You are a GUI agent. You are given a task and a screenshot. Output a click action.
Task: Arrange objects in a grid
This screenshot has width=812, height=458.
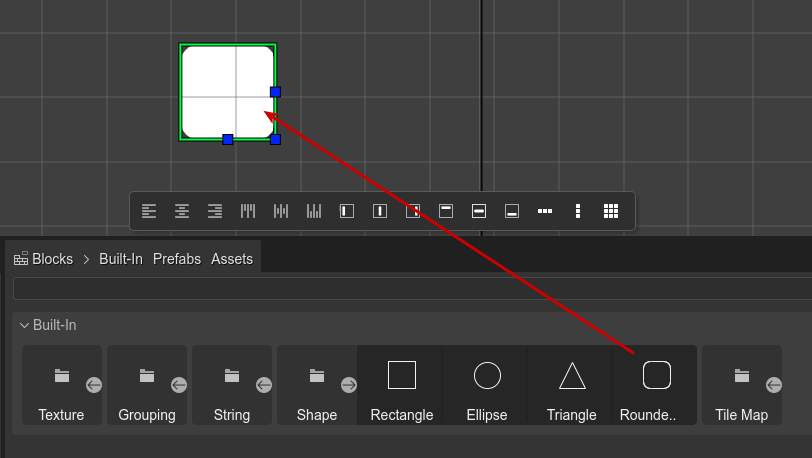(611, 211)
